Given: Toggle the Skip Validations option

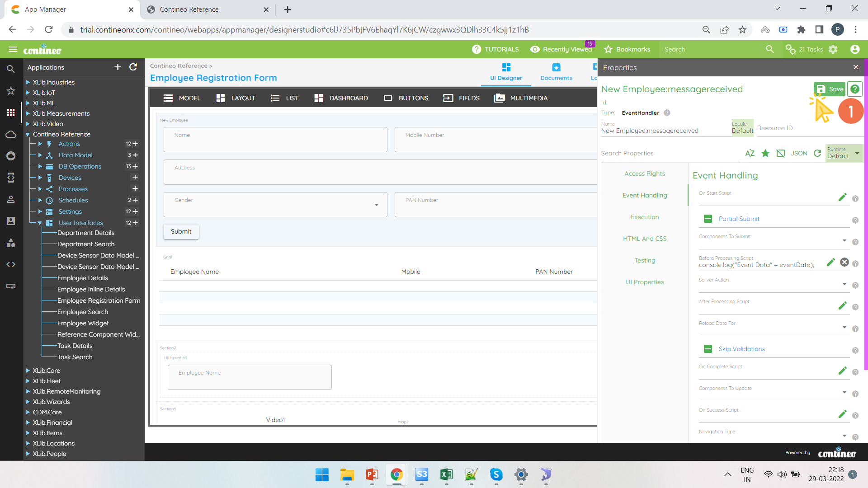Looking at the screenshot, I should 708,348.
